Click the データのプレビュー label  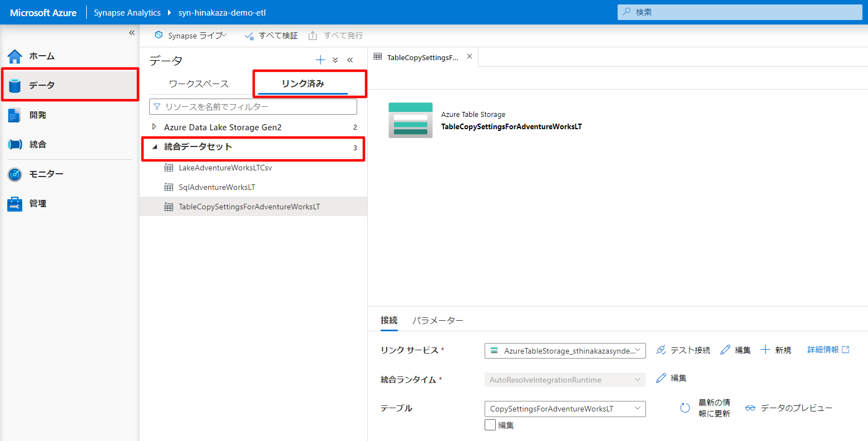[x=797, y=408]
